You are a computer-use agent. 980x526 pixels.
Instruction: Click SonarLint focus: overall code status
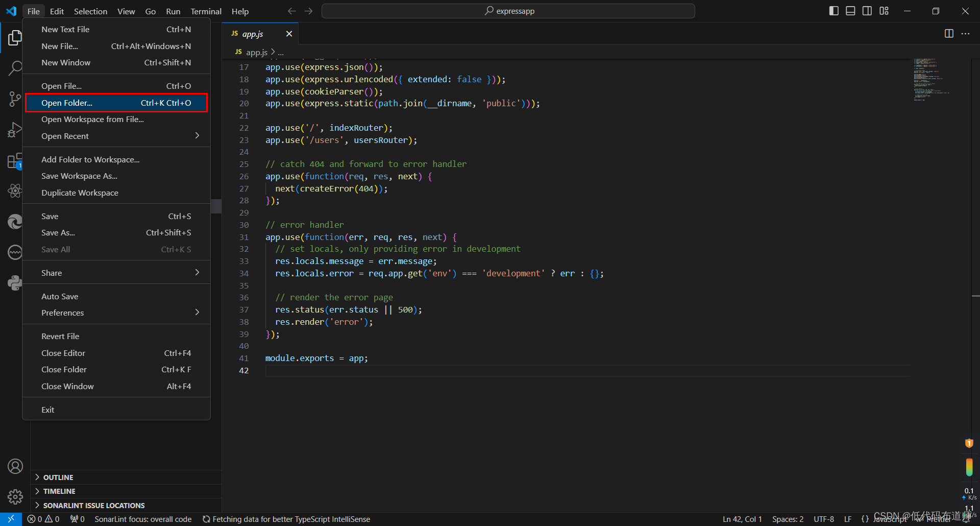[143, 519]
